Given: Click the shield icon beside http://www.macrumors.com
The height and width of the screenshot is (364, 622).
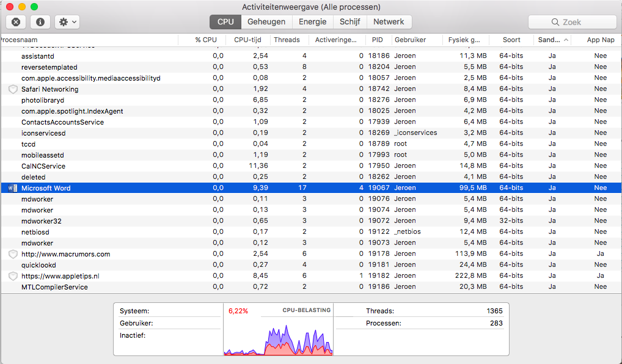Looking at the screenshot, I should click(13, 254).
